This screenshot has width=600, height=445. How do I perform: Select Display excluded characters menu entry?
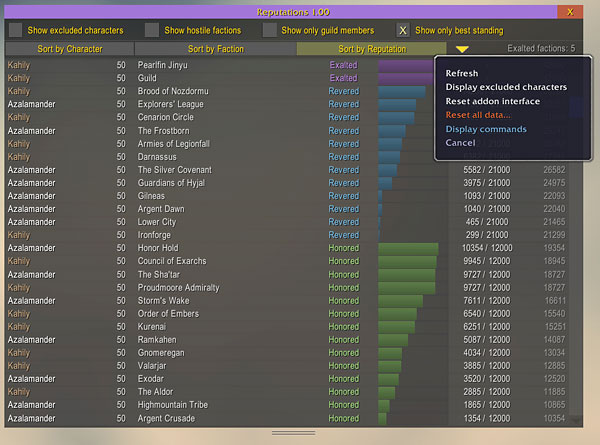click(506, 87)
